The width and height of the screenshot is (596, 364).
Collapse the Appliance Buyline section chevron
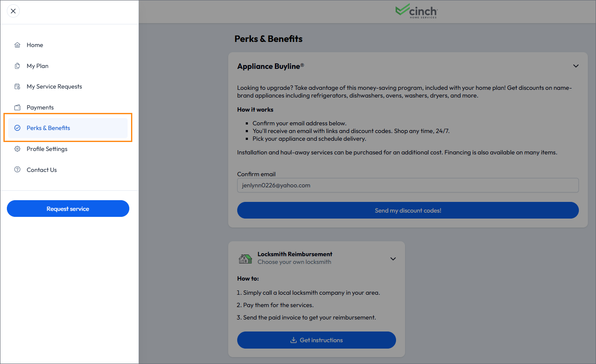tap(576, 66)
